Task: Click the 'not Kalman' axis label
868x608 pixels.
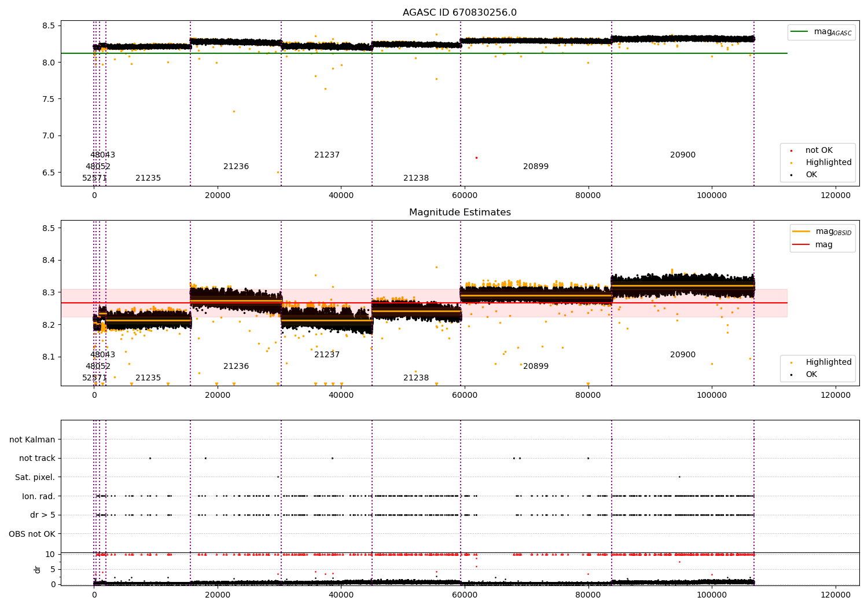Action: [32, 440]
